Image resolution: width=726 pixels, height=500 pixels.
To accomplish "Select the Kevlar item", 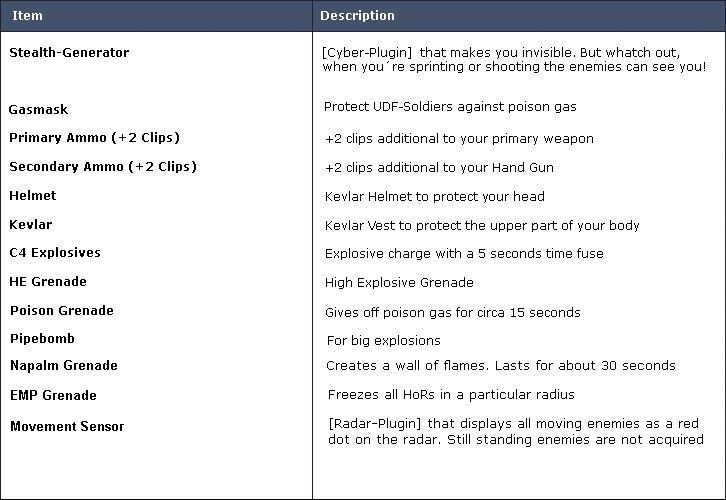I will pos(31,225).
